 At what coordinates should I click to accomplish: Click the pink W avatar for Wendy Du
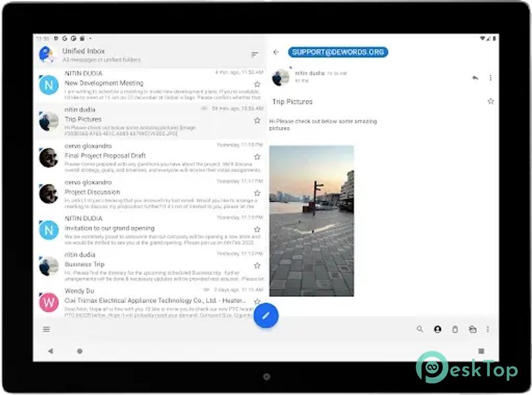(x=49, y=302)
